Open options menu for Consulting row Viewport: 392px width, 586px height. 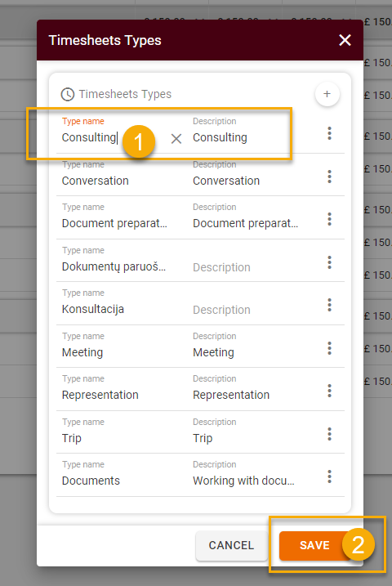[x=329, y=133]
